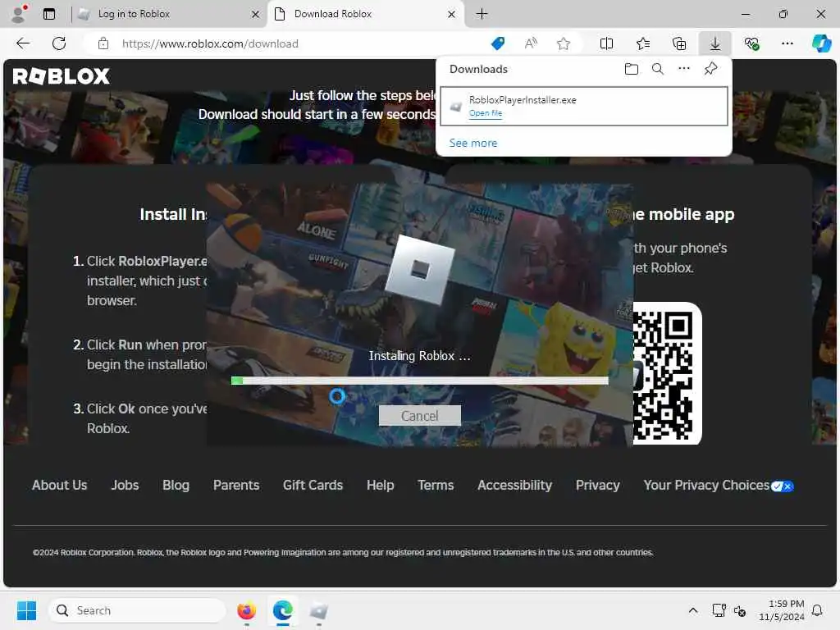Open Edge Settings and more menu
This screenshot has height=630, width=840.
[x=787, y=43]
